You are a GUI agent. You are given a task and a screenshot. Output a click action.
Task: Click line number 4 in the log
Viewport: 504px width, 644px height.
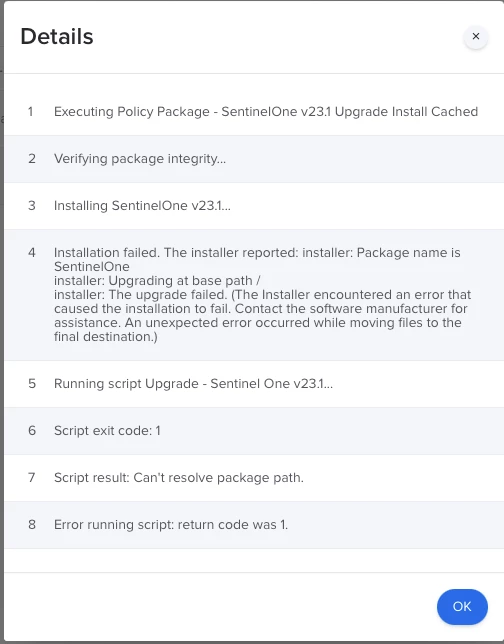(x=32, y=253)
